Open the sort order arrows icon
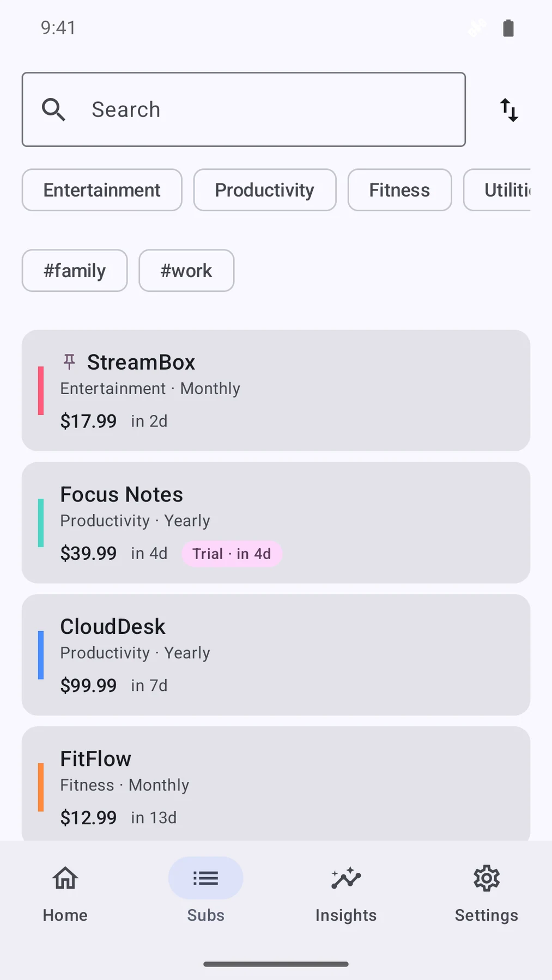The width and height of the screenshot is (552, 980). [x=509, y=110]
